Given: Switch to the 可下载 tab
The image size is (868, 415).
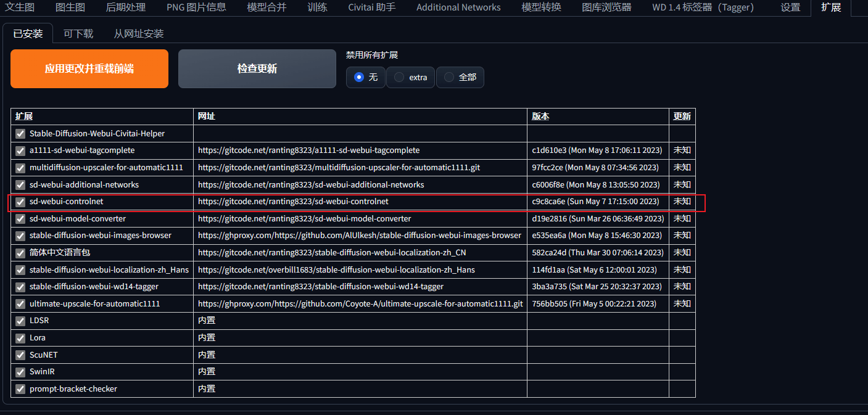Looking at the screenshot, I should tap(78, 33).
